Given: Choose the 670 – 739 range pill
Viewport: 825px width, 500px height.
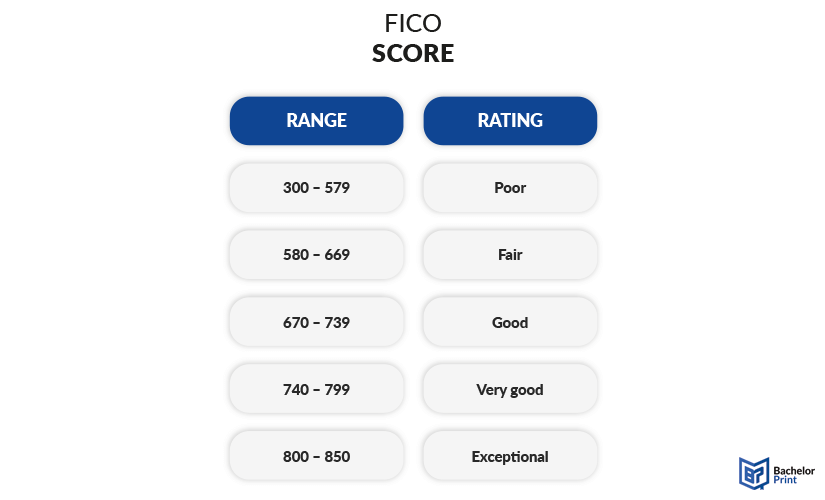Looking at the screenshot, I should (x=316, y=322).
